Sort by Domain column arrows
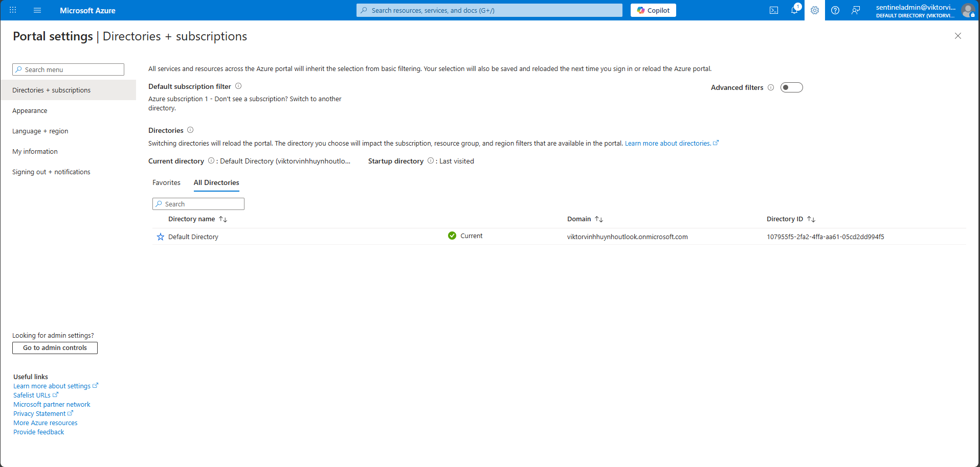This screenshot has width=980, height=467. tap(599, 219)
